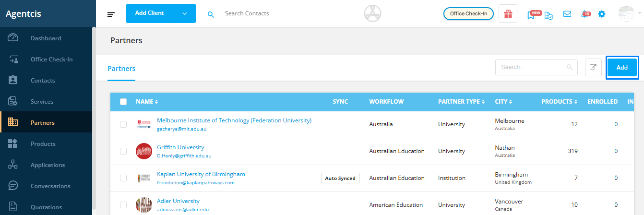Open Dashboard from sidebar menu

coord(46,38)
